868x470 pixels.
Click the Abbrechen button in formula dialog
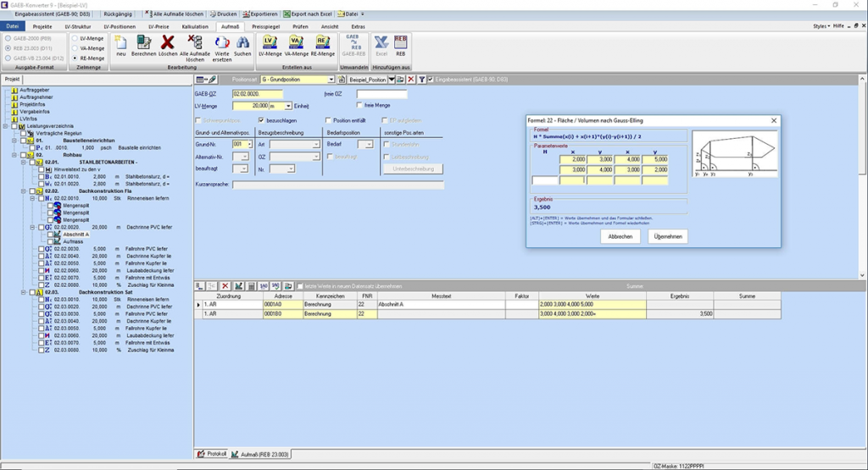[620, 236]
